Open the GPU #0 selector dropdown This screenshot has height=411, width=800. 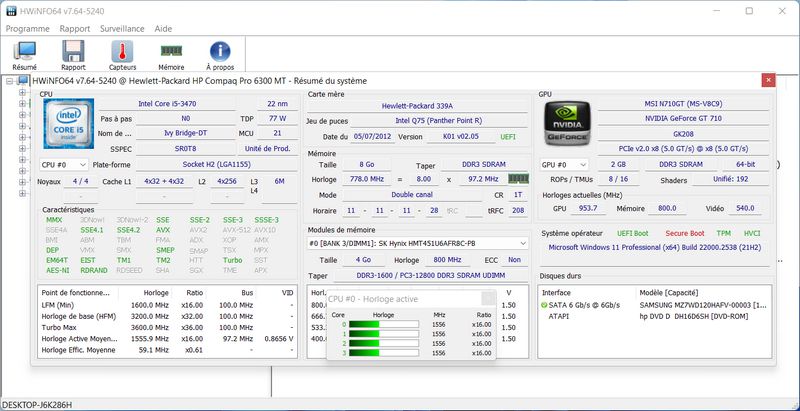565,165
